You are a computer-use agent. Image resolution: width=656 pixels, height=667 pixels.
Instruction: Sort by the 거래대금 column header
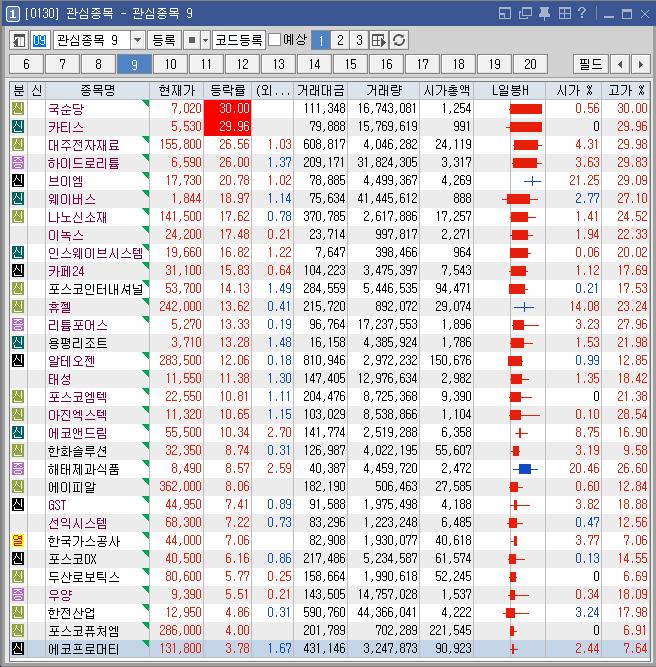click(x=321, y=90)
